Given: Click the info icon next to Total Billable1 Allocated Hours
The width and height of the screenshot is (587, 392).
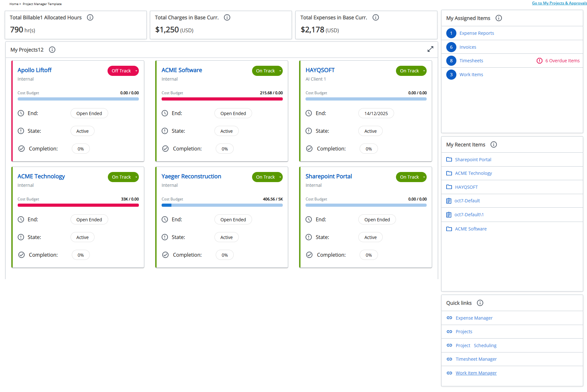Looking at the screenshot, I should pos(90,17).
